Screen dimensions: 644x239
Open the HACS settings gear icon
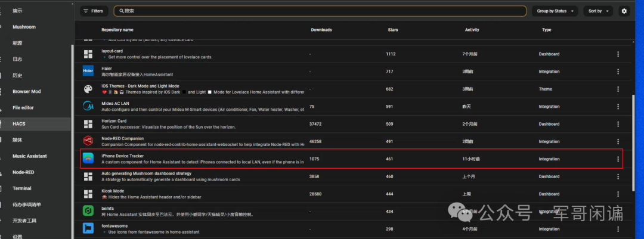624,11
